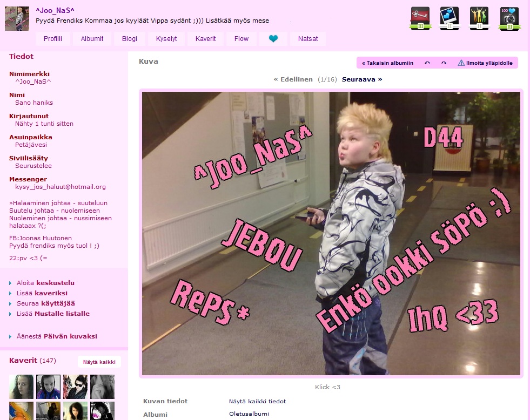This screenshot has height=420, width=530.
Task: Open the key badge icon
Action: [x=420, y=18]
